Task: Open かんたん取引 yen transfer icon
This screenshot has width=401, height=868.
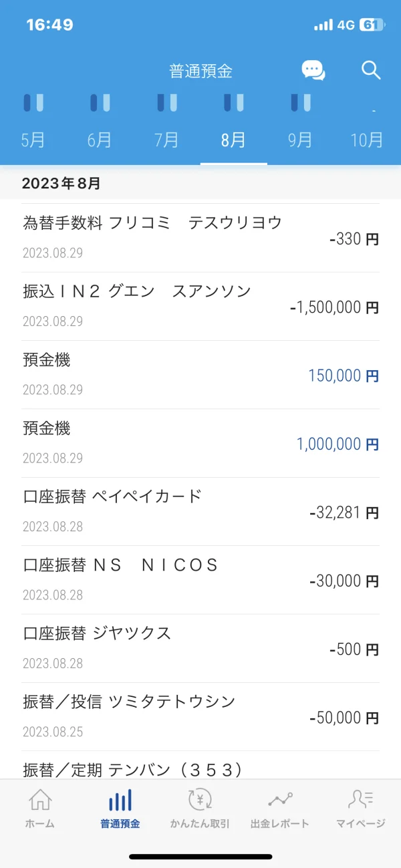Action: tap(200, 800)
